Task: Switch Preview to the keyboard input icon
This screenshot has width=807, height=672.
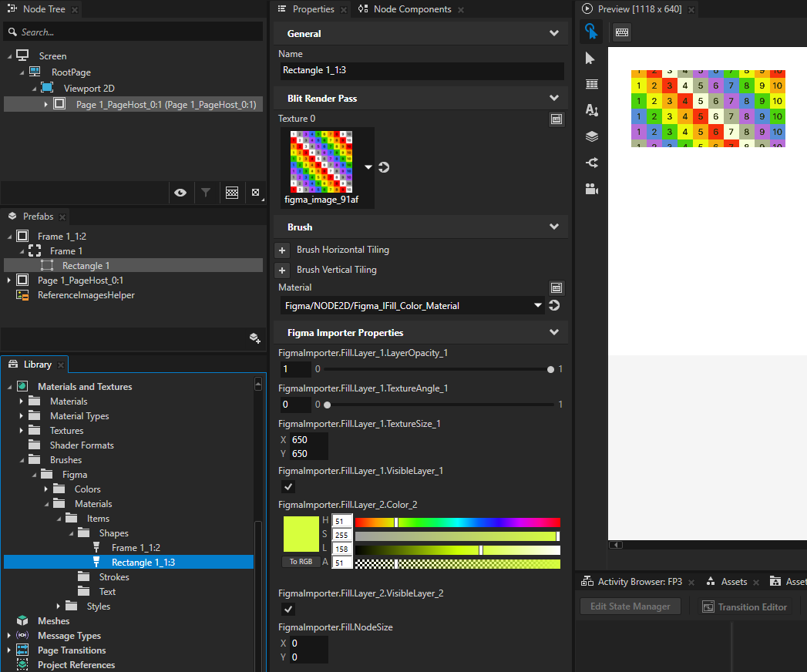Action: (621, 32)
